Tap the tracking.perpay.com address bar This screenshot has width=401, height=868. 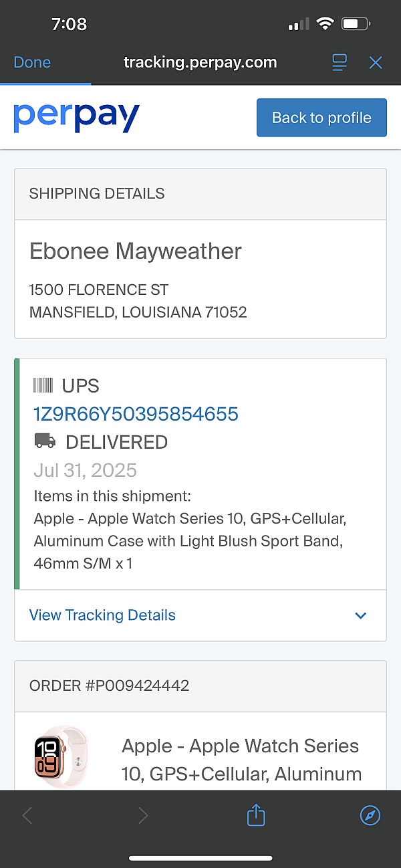200,63
